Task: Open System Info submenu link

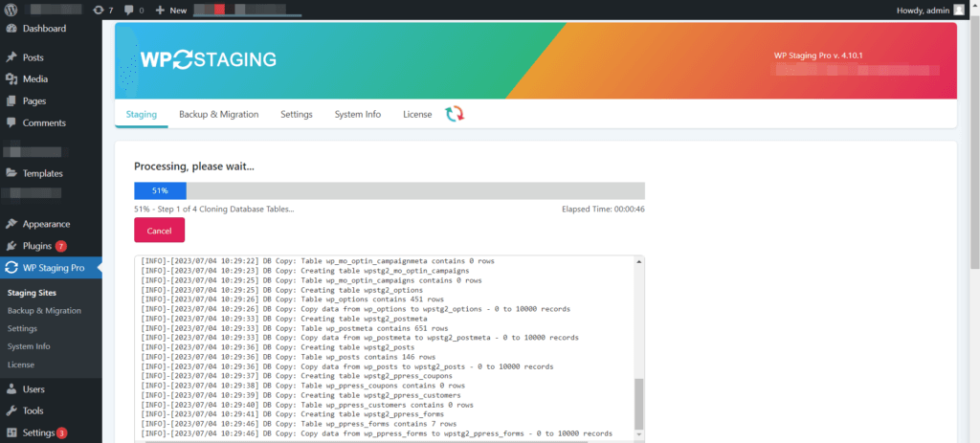Action: pos(29,346)
